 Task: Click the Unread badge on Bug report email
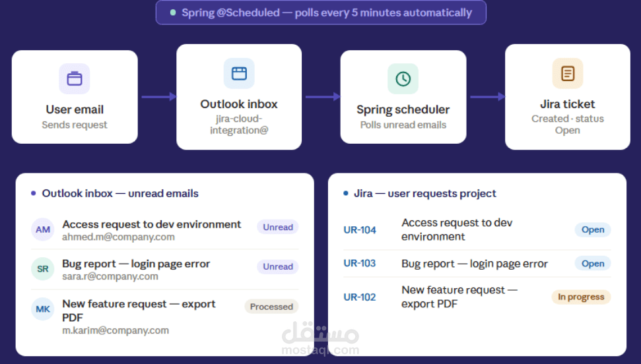click(277, 266)
